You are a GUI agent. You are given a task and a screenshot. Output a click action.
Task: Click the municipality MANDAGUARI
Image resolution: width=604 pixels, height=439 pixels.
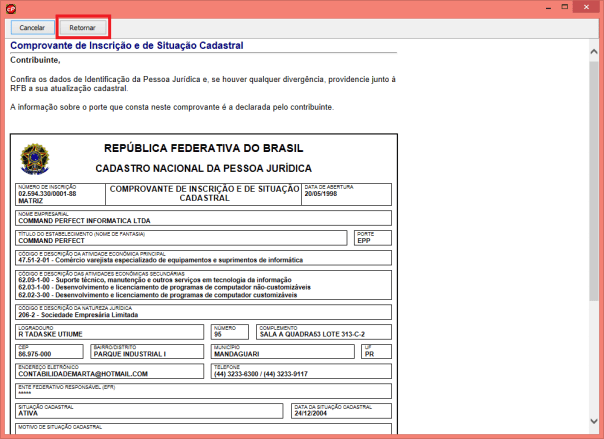[x=237, y=354]
